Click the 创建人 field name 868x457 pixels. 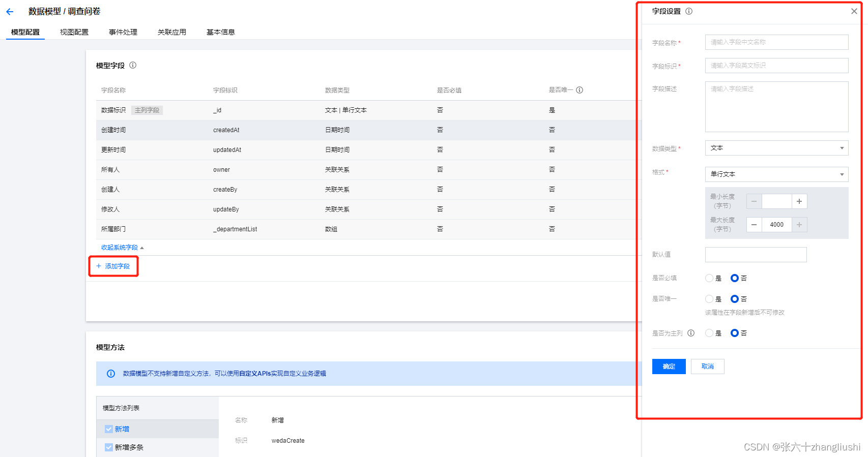[110, 190]
